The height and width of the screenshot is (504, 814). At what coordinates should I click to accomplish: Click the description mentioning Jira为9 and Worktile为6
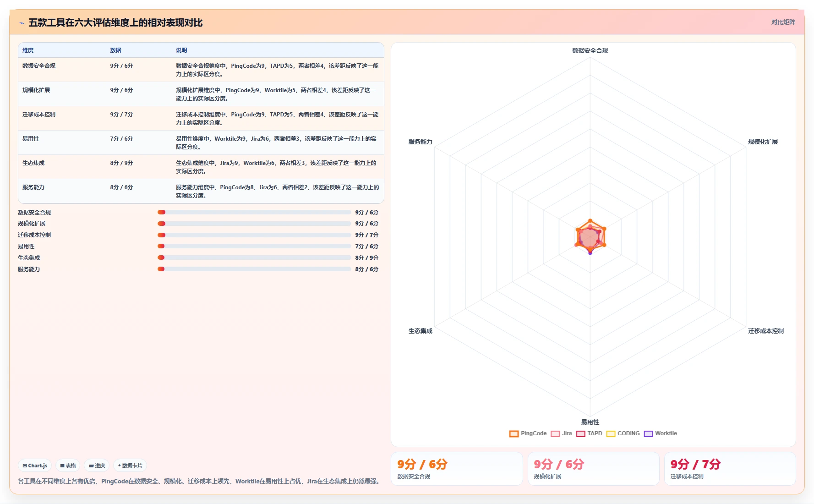click(x=276, y=167)
